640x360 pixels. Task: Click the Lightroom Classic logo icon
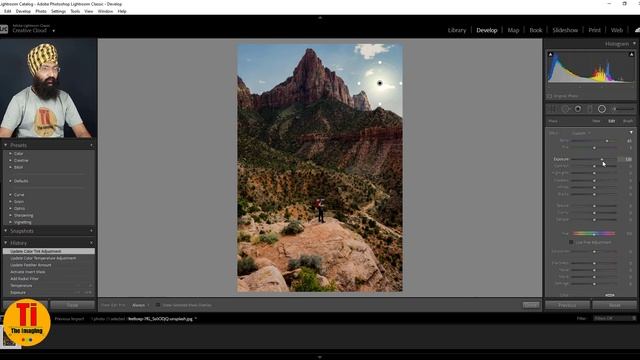coord(4,29)
